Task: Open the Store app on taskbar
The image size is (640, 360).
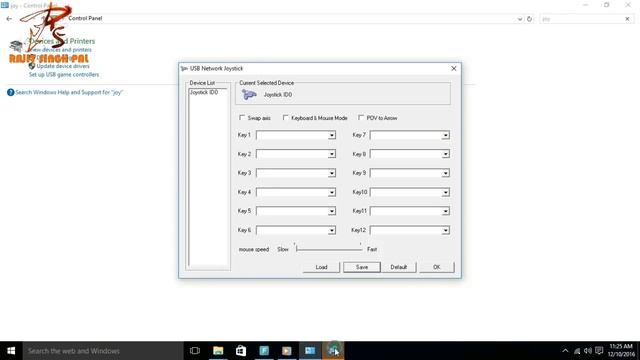Action: coord(241,351)
